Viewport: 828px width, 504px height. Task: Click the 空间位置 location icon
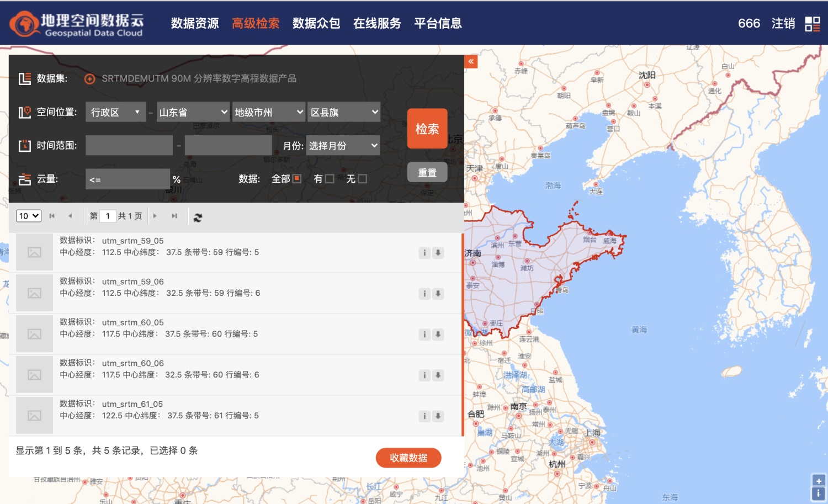25,113
